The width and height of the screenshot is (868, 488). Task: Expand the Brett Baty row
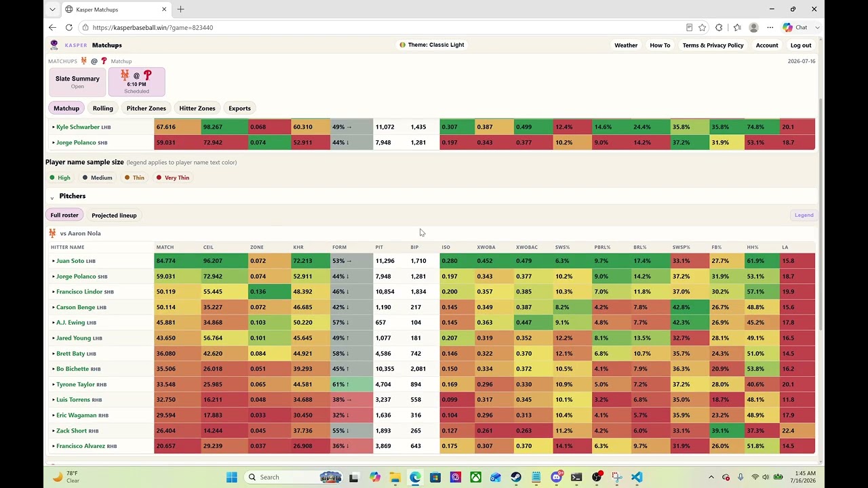(54, 353)
